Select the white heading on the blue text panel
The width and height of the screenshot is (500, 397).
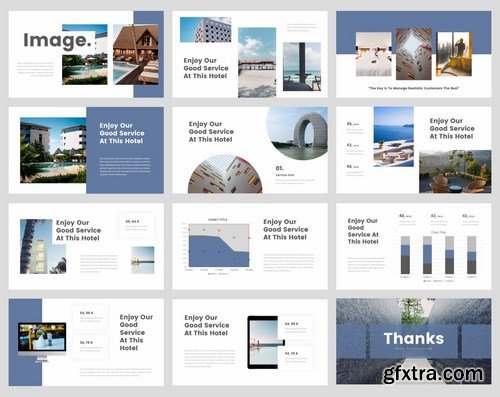click(x=122, y=133)
